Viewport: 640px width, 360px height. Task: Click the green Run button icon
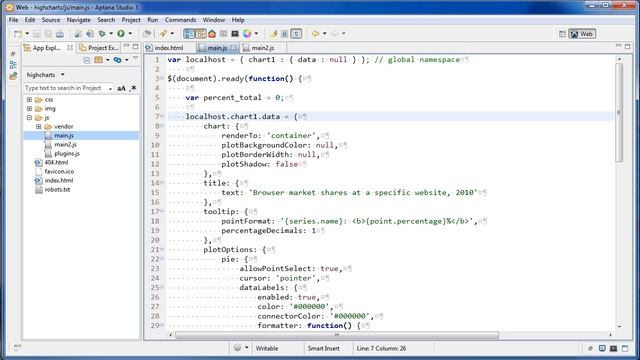click(121, 34)
